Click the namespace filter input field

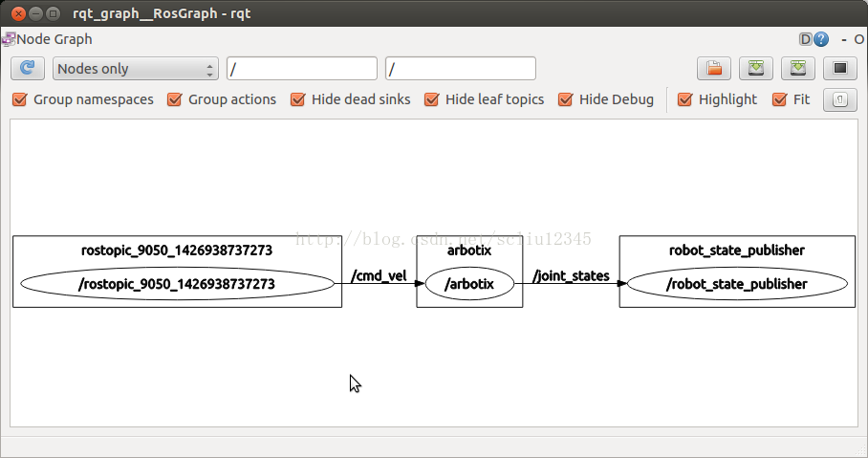point(302,69)
